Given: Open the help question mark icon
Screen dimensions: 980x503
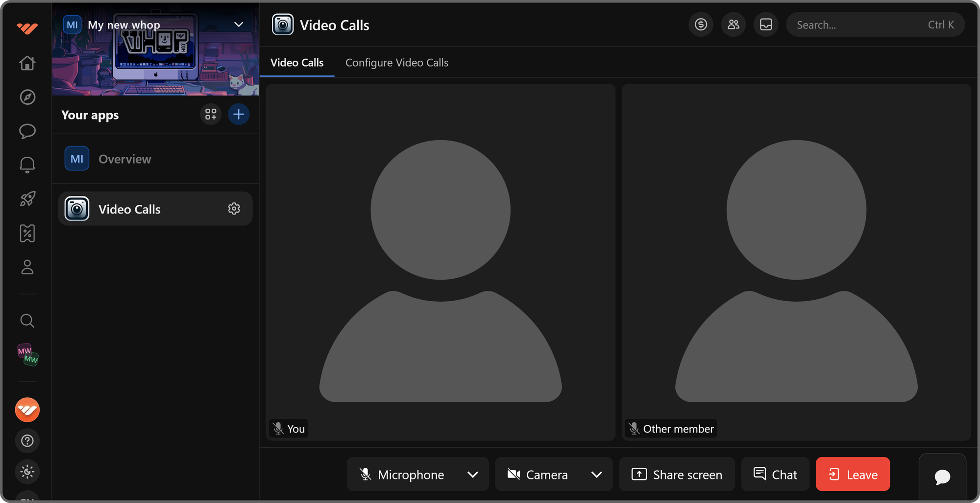Looking at the screenshot, I should pyautogui.click(x=27, y=440).
